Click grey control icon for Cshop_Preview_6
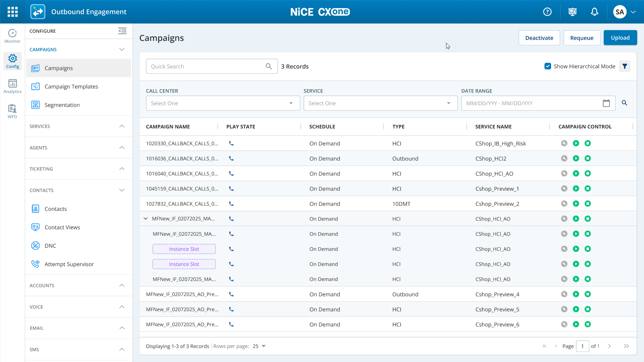Viewport: 644px width, 362px height. click(x=564, y=324)
